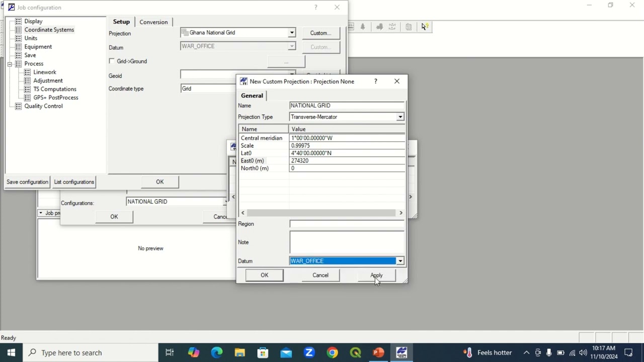Open Microsoft Store from taskbar
Image resolution: width=644 pixels, height=362 pixels.
coord(263,352)
